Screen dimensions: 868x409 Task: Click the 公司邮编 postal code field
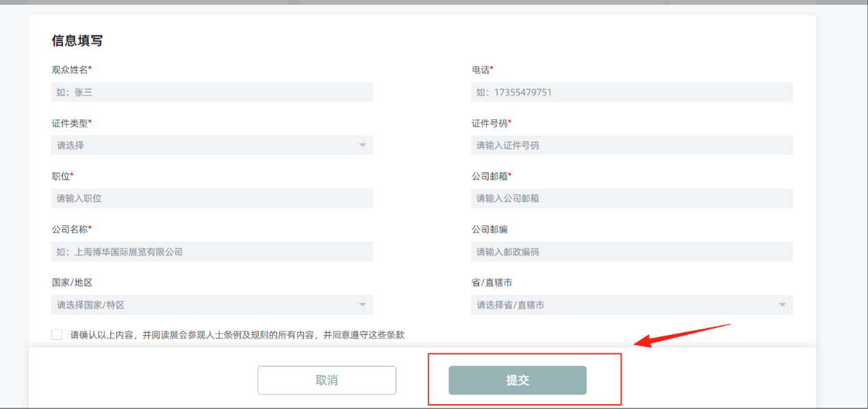(631, 251)
